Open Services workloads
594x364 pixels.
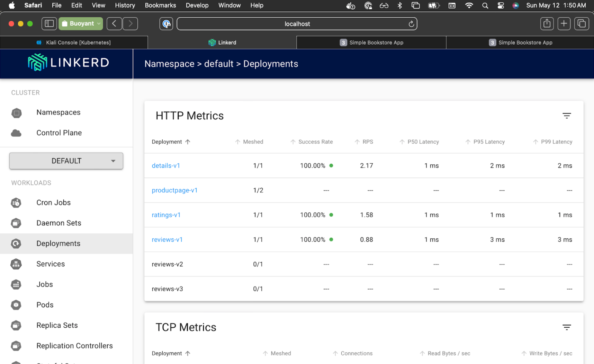coord(51,264)
